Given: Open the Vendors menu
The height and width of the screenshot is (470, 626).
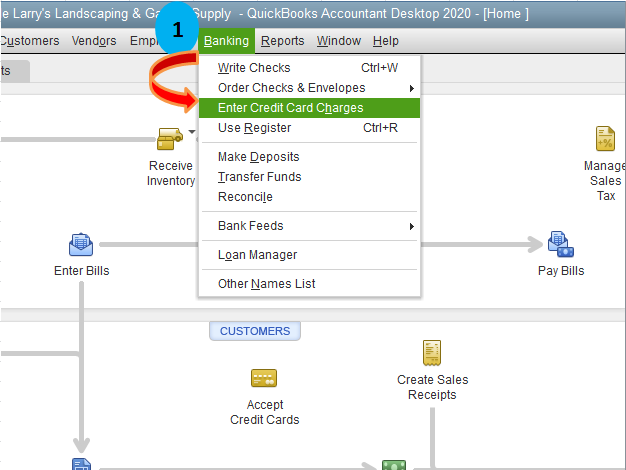Looking at the screenshot, I should (94, 41).
